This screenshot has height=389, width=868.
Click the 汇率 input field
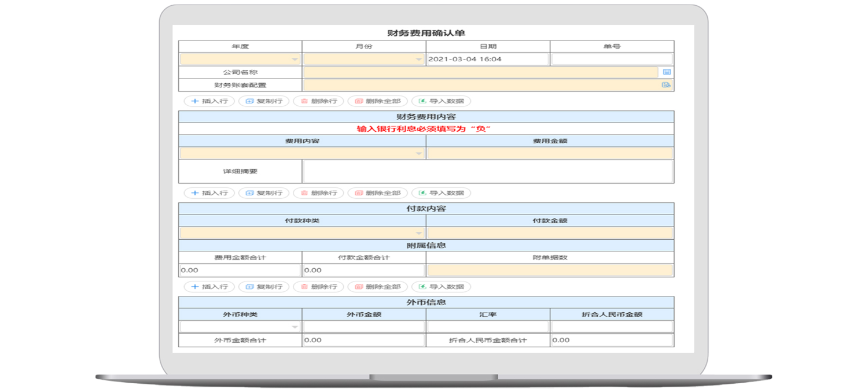pos(488,327)
